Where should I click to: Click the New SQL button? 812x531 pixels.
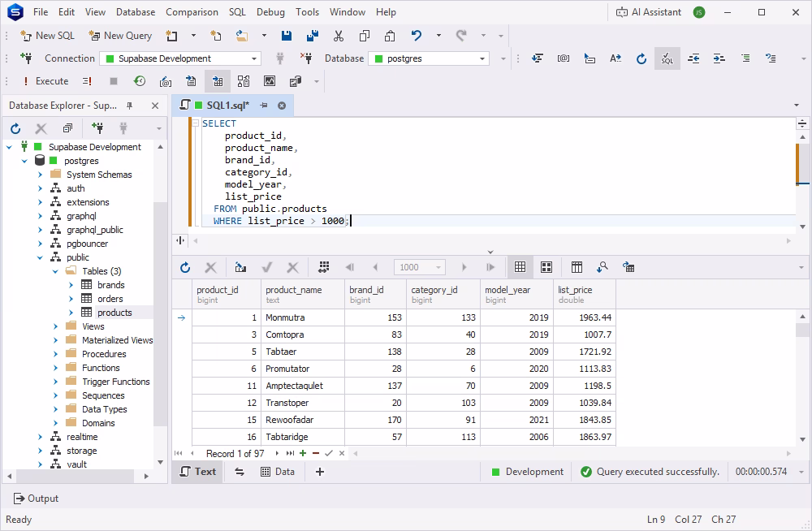click(48, 36)
